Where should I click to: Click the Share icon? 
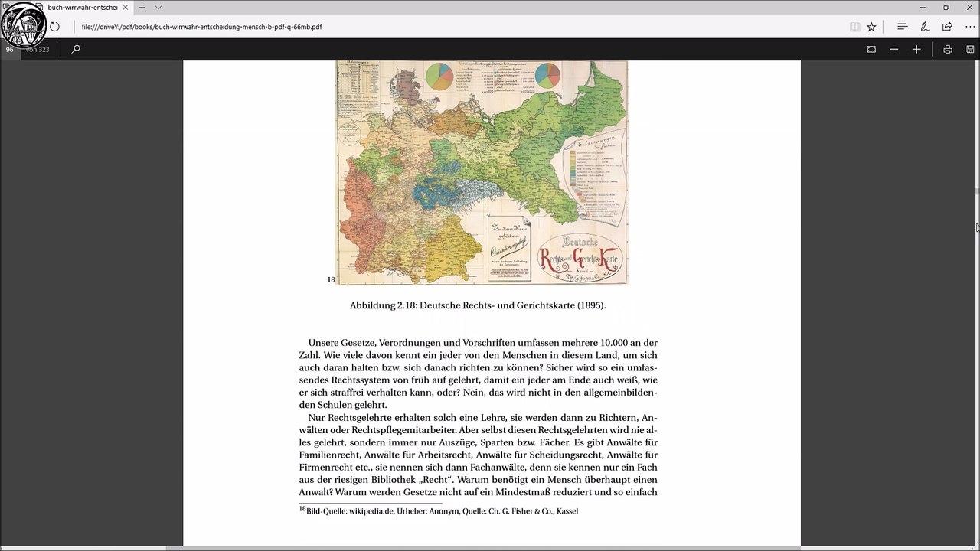[947, 27]
